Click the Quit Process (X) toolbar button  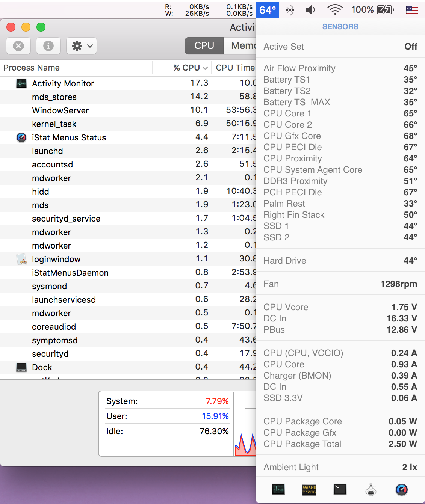click(18, 46)
